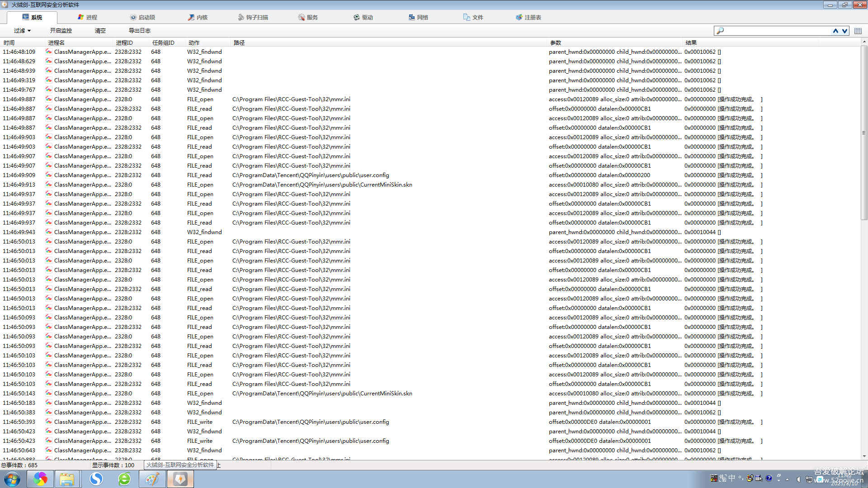Open the 文件 tab

pos(473,17)
